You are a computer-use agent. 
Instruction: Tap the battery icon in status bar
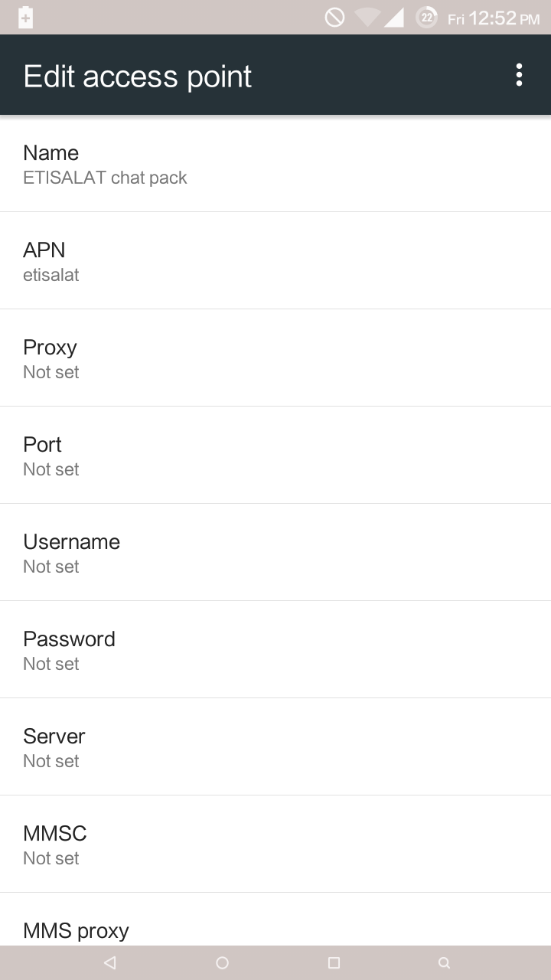(25, 18)
